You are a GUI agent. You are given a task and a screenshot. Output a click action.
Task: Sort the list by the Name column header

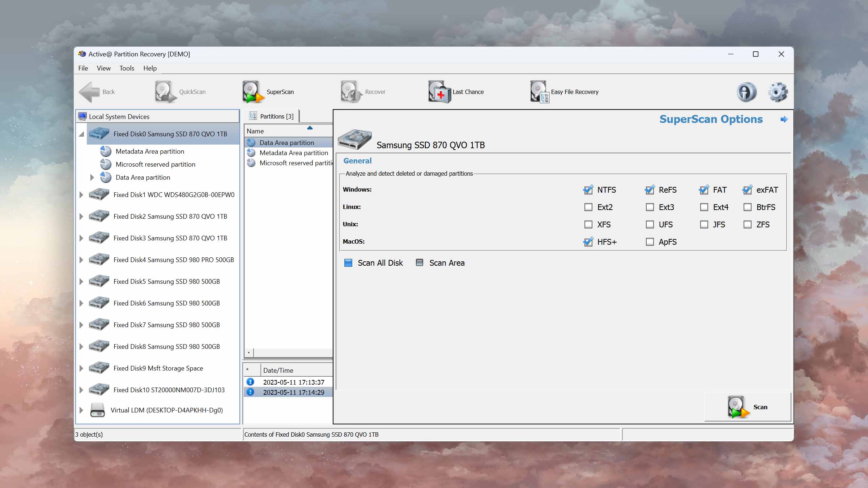point(288,131)
